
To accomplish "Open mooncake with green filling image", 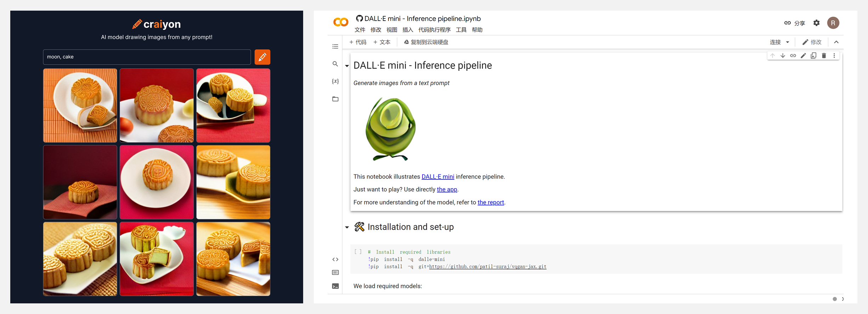I will point(157,259).
